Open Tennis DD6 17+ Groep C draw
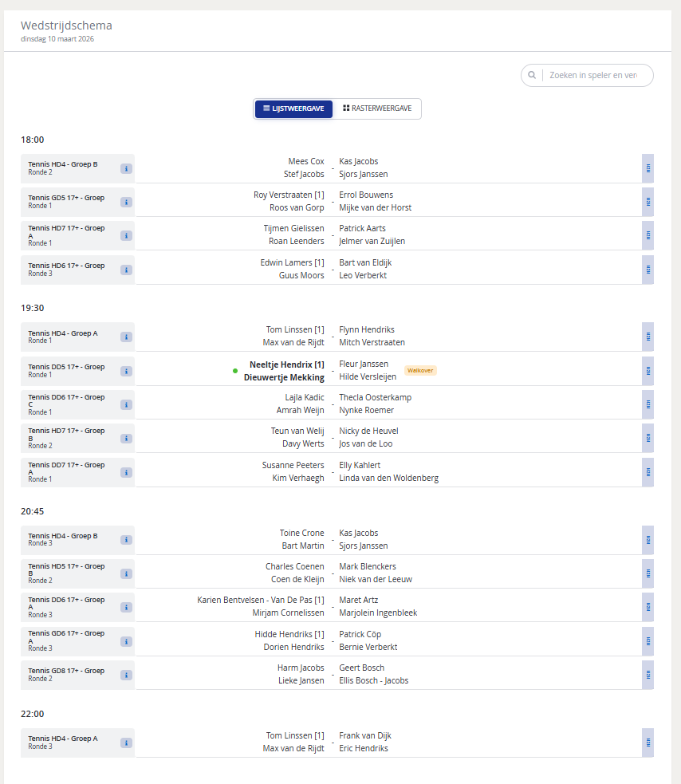The width and height of the screenshot is (681, 784). pyautogui.click(x=66, y=400)
